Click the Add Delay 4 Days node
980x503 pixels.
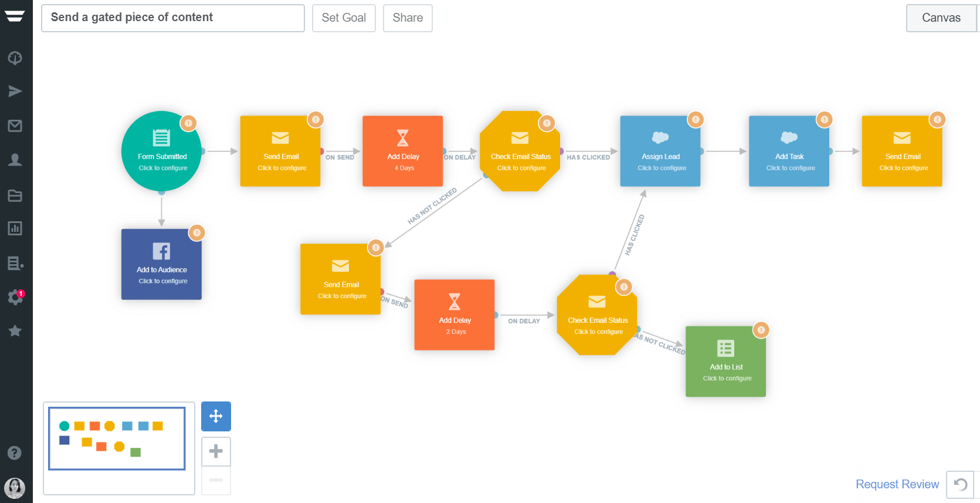click(402, 151)
